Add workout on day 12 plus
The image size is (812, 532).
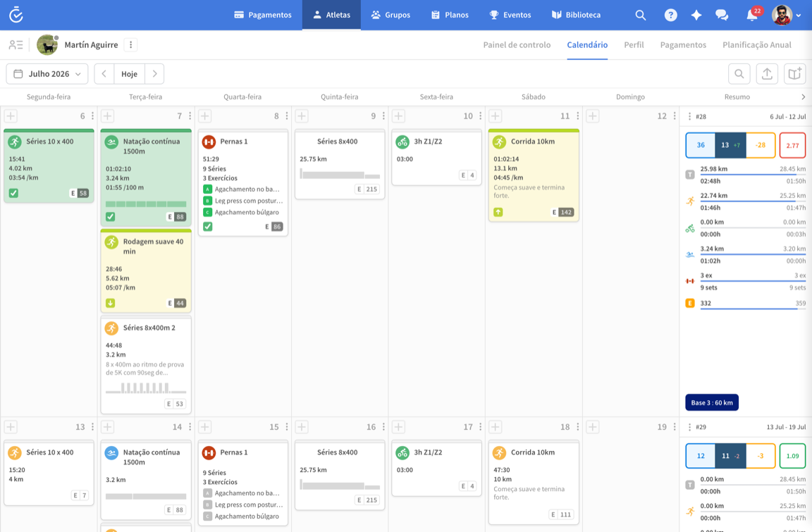pos(592,116)
